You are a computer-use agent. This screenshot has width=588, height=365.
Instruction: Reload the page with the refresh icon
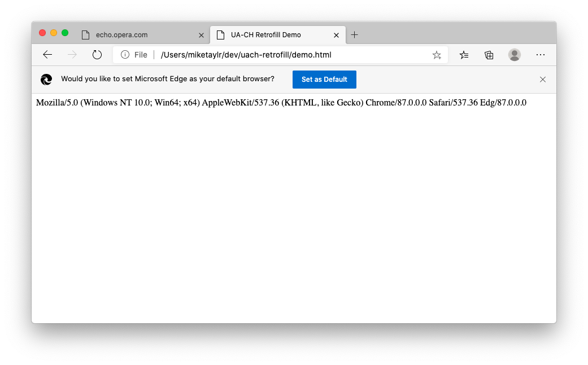coord(97,55)
